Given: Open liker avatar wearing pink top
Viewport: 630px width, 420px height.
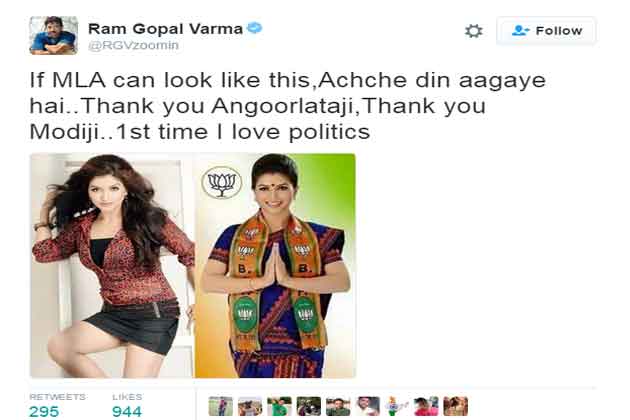Looking at the screenshot, I should coord(426,406).
